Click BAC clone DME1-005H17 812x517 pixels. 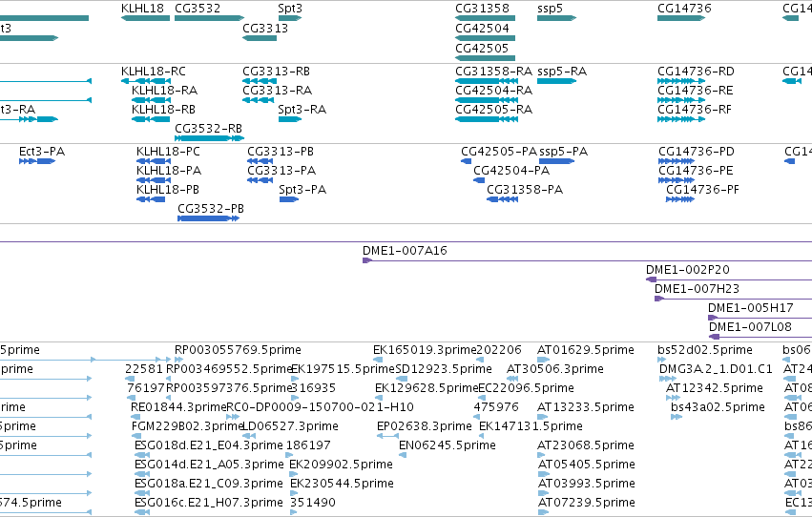(x=760, y=319)
